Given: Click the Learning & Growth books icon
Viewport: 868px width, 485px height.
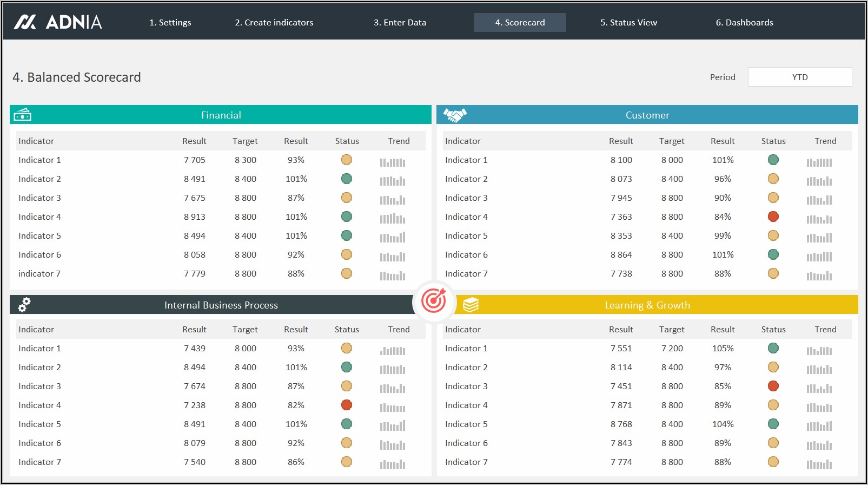Looking at the screenshot, I should [471, 305].
